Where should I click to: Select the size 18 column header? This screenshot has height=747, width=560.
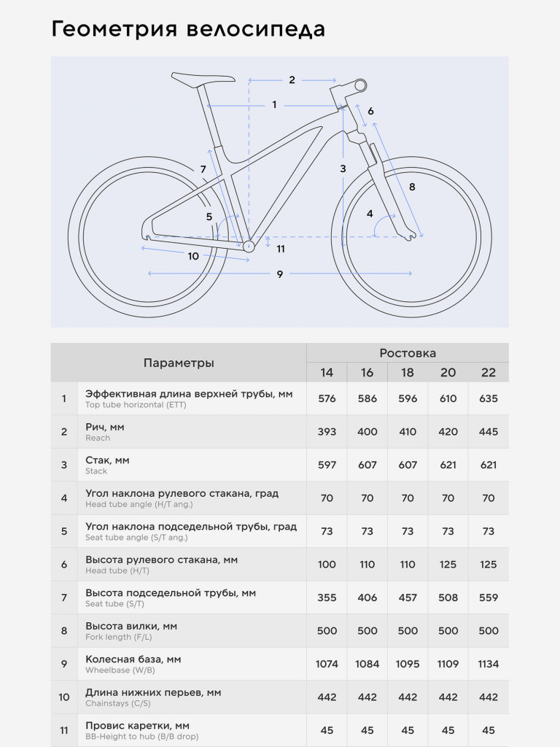[408, 373]
